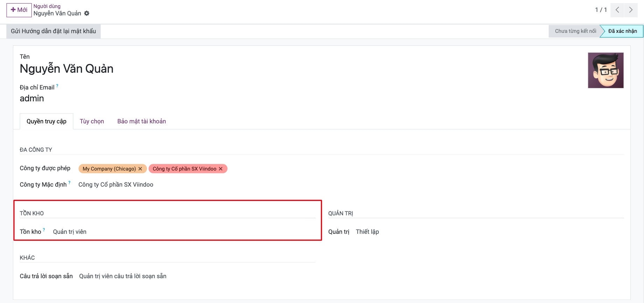Viewport: 644px width, 303px height.
Task: Click the Công ty được phép label
Action: 45,168
